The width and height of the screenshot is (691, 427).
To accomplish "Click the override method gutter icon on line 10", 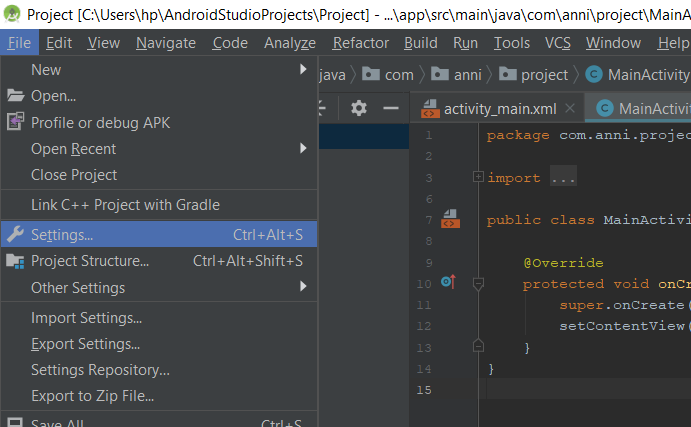I will (x=448, y=283).
